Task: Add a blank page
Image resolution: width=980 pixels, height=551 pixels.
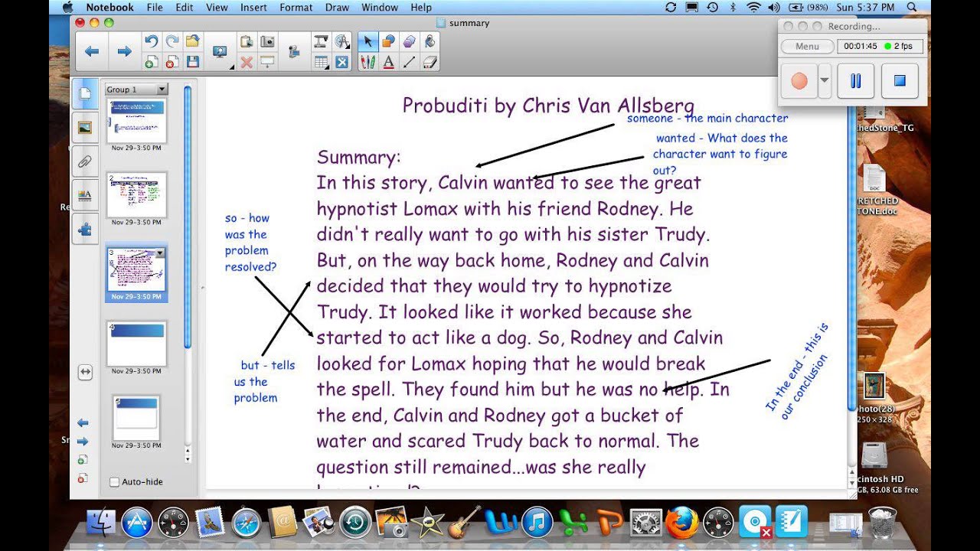Action: [x=152, y=62]
